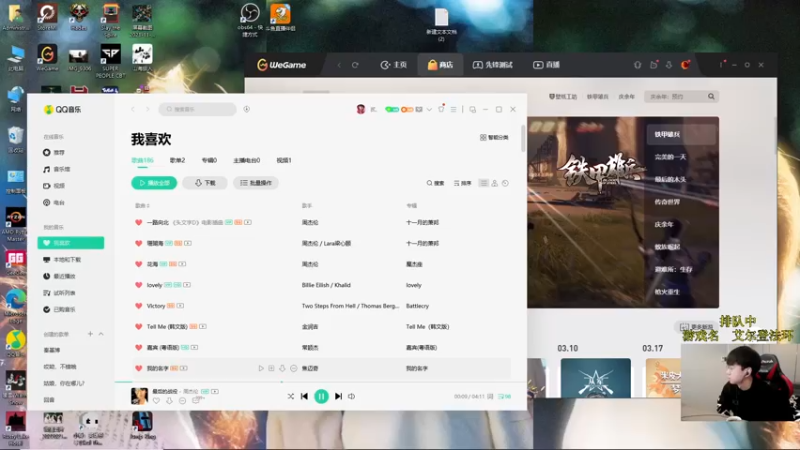Open the QQ Music main menu icon
This screenshot has height=450, width=800.
coord(453,109)
